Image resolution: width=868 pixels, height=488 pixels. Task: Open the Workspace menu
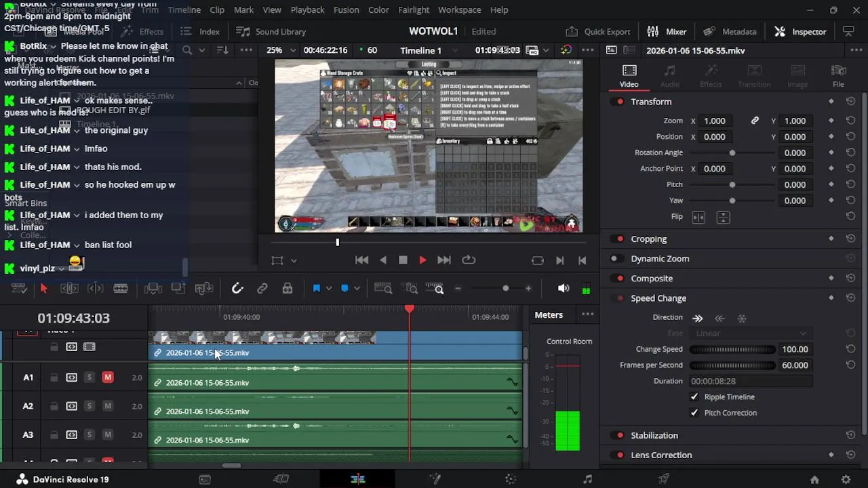pos(459,10)
